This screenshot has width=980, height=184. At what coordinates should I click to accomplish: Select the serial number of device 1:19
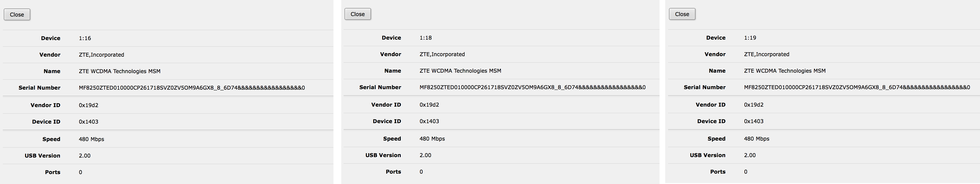pyautogui.click(x=857, y=88)
